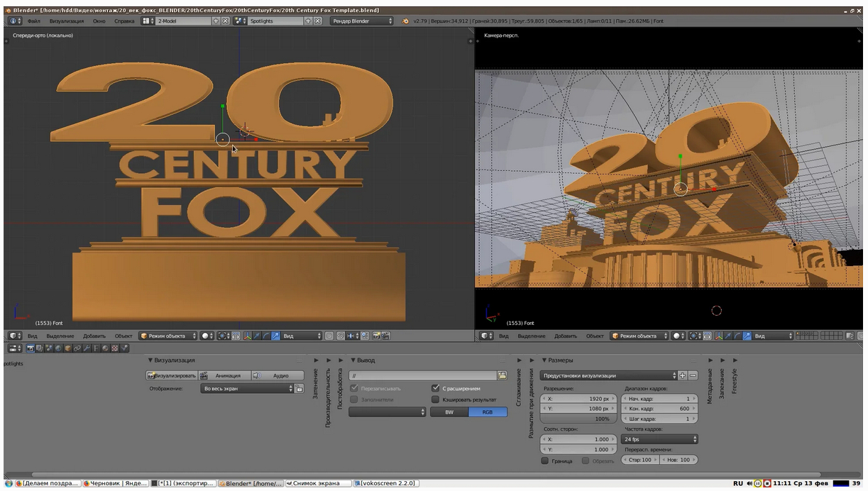Click the Визуализировать render button

pos(172,375)
